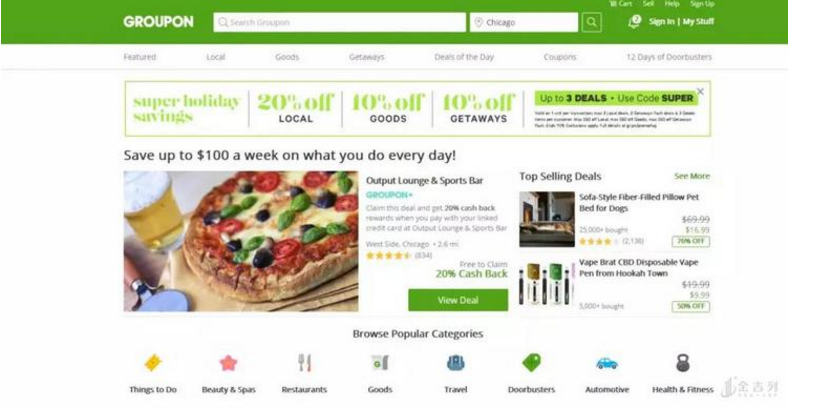Select the Travel backpack icon
The image size is (824, 415).
point(456,362)
